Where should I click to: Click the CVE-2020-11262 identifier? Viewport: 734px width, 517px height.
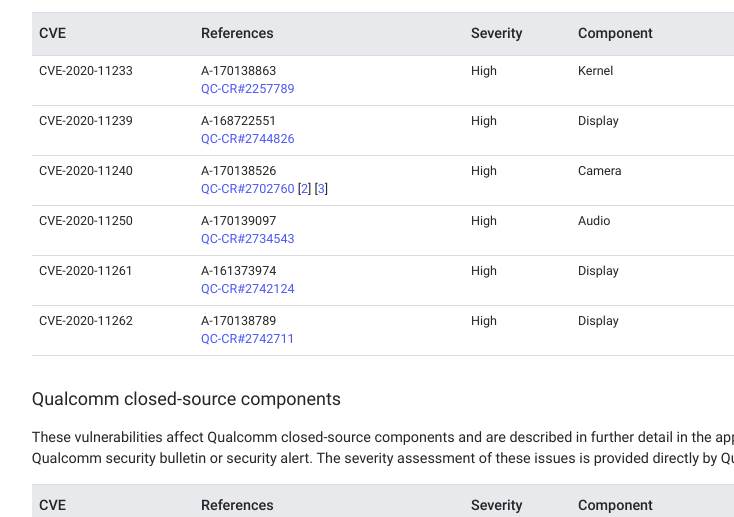pos(85,321)
